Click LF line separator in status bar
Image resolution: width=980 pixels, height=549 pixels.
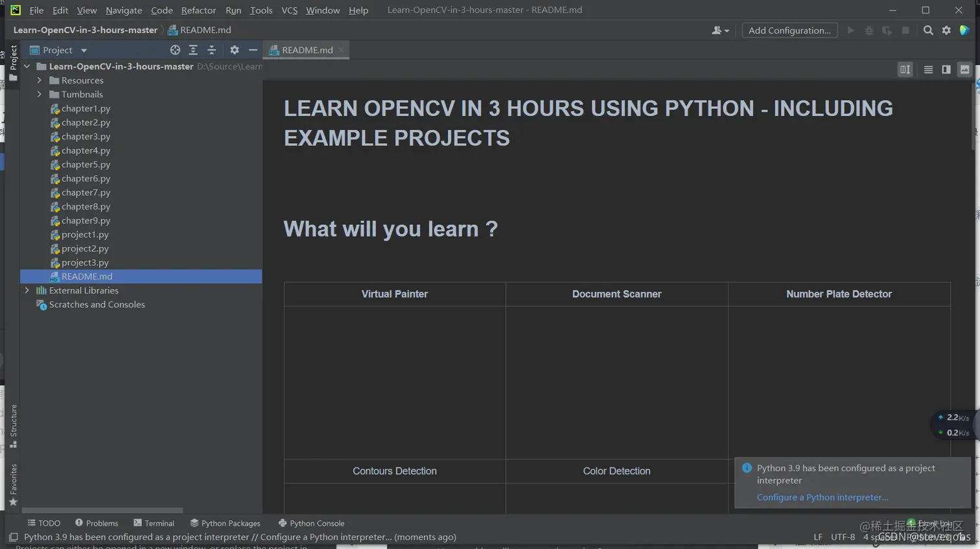(817, 537)
